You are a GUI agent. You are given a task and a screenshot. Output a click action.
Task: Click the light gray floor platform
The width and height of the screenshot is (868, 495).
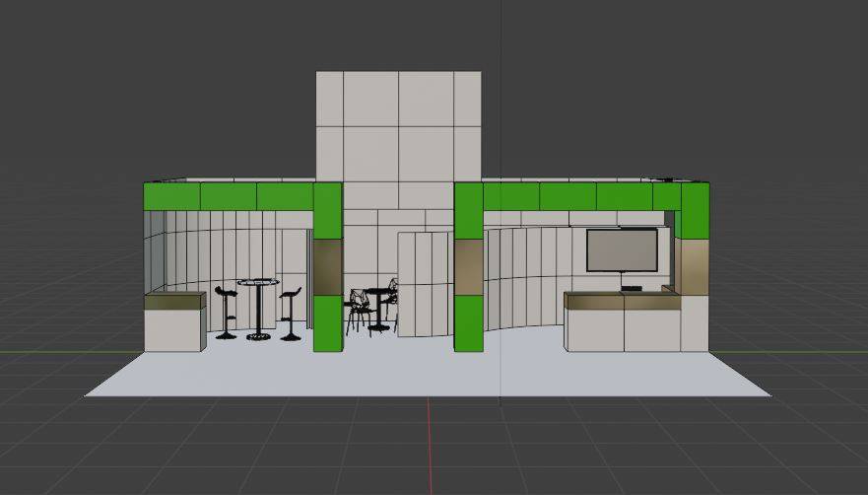pyautogui.click(x=426, y=373)
